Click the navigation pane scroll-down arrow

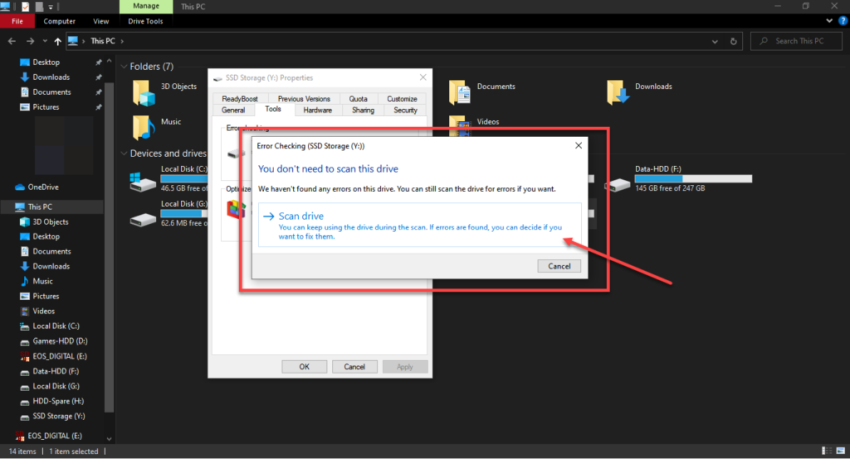point(109,439)
